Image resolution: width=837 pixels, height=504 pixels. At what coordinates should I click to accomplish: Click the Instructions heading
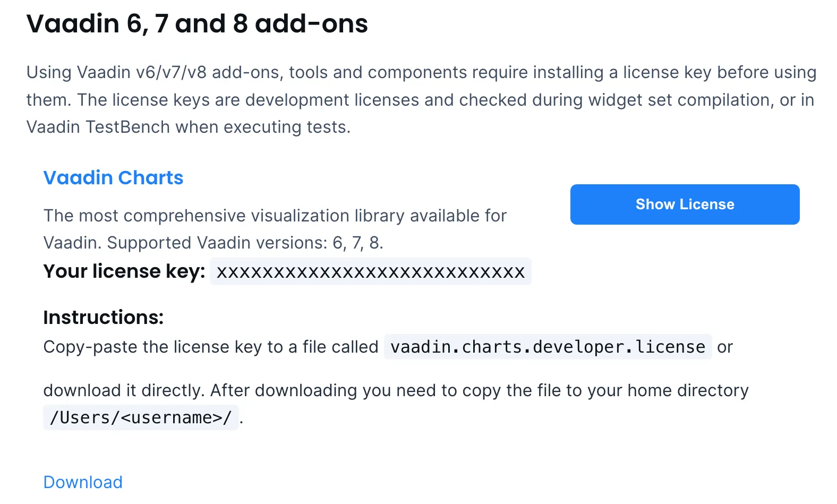coord(103,317)
